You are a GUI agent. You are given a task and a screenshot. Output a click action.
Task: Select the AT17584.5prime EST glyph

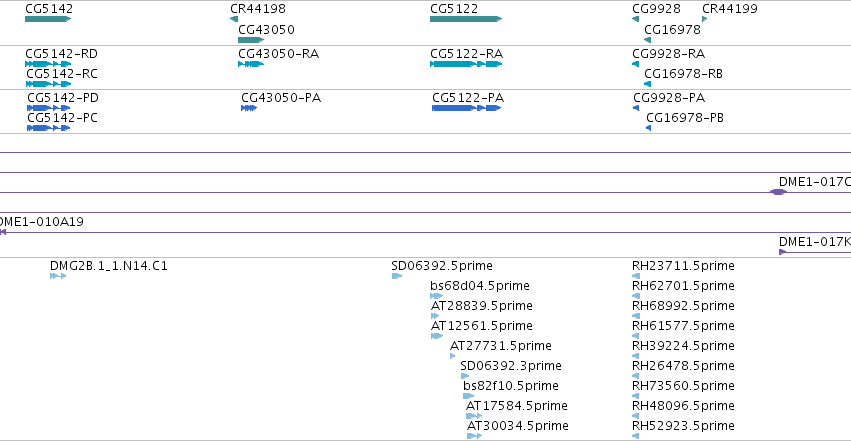(x=474, y=416)
